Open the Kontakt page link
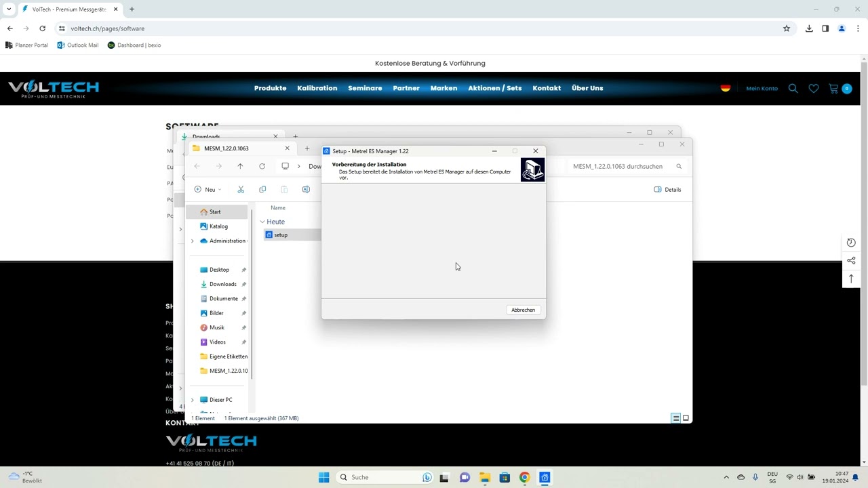The width and height of the screenshot is (868, 488). pos(547,88)
